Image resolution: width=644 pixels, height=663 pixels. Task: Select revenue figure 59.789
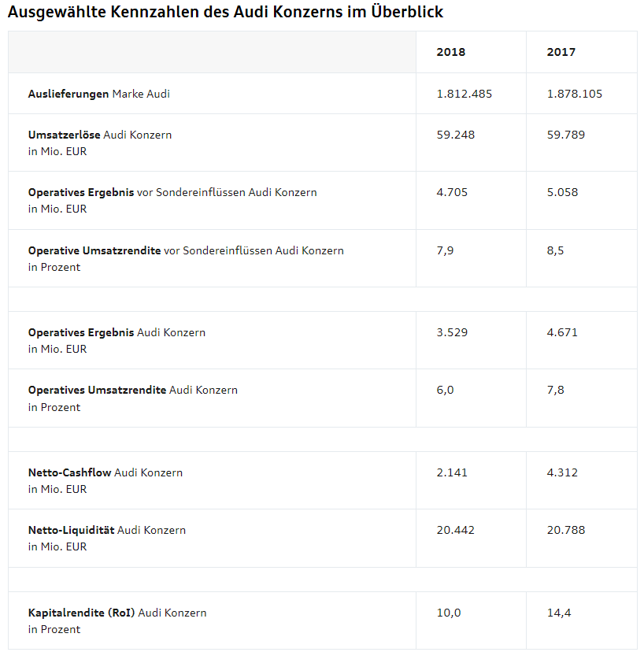566,135
